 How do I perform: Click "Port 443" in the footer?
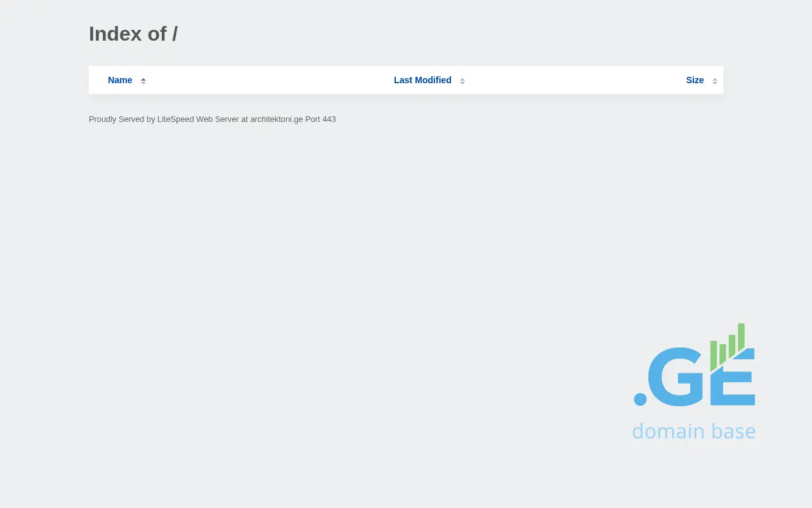(320, 119)
